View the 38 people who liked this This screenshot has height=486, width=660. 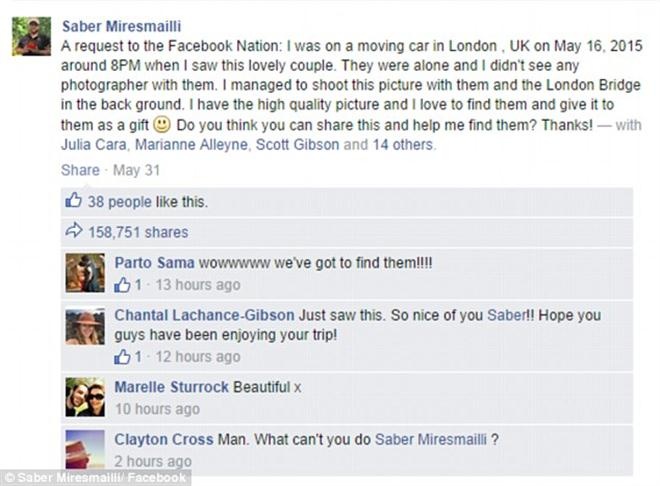(118, 201)
